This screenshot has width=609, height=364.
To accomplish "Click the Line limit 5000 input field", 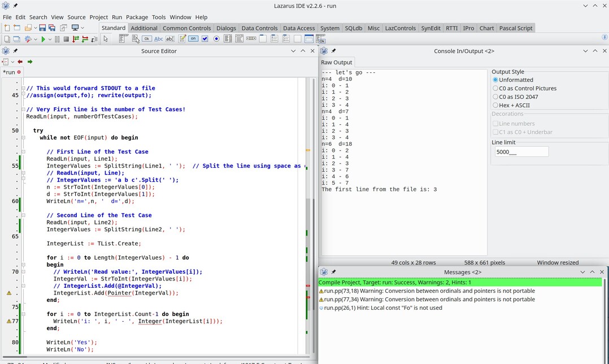I will pyautogui.click(x=521, y=151).
